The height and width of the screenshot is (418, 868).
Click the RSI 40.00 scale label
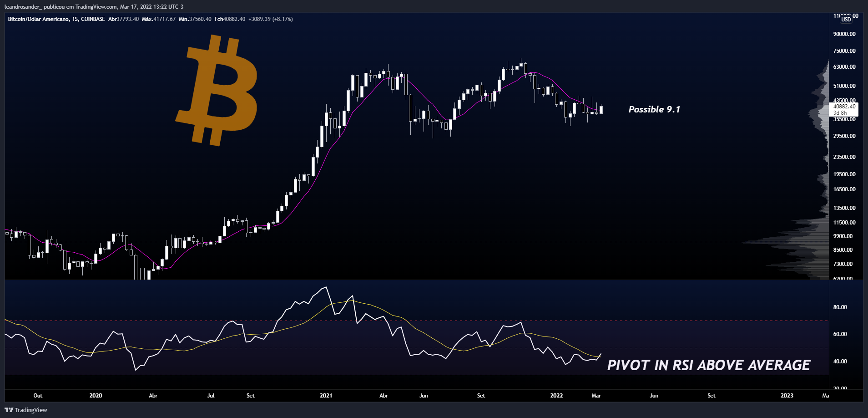840,362
